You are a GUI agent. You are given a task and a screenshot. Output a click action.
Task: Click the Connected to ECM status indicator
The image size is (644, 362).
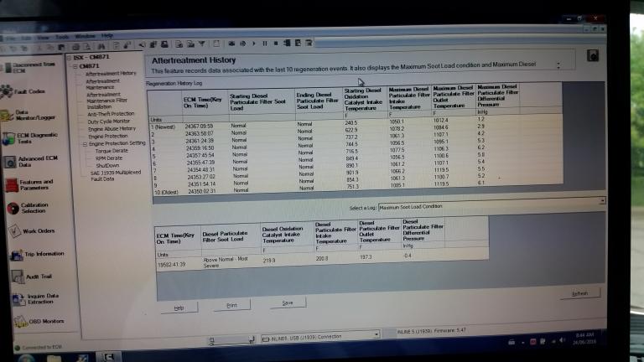(x=38, y=347)
